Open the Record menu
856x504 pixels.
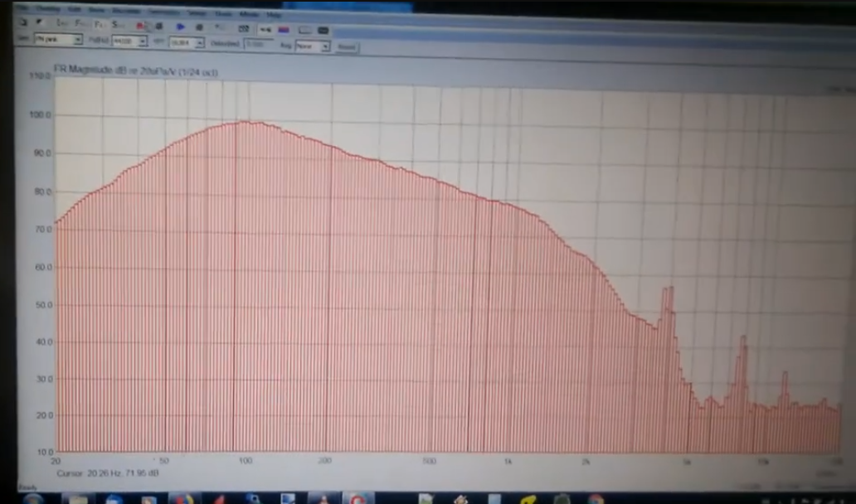(x=126, y=11)
